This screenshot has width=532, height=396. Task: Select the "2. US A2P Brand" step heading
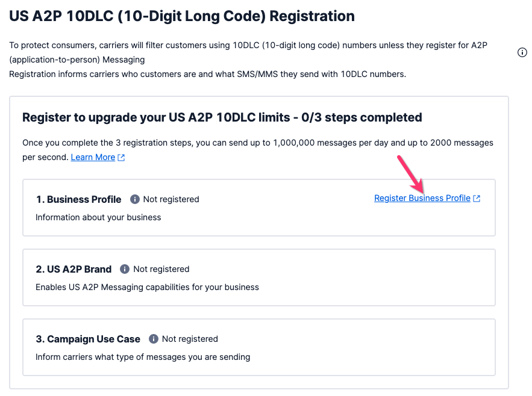click(x=74, y=269)
